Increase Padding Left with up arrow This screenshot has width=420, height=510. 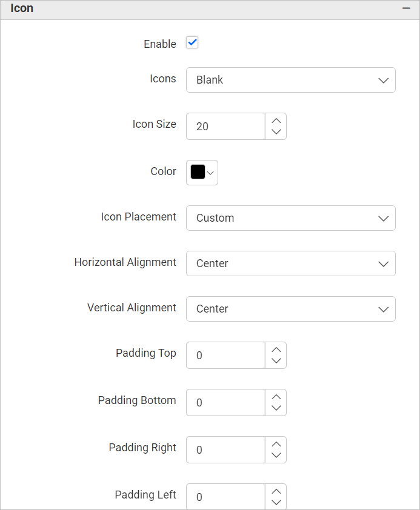(276, 491)
